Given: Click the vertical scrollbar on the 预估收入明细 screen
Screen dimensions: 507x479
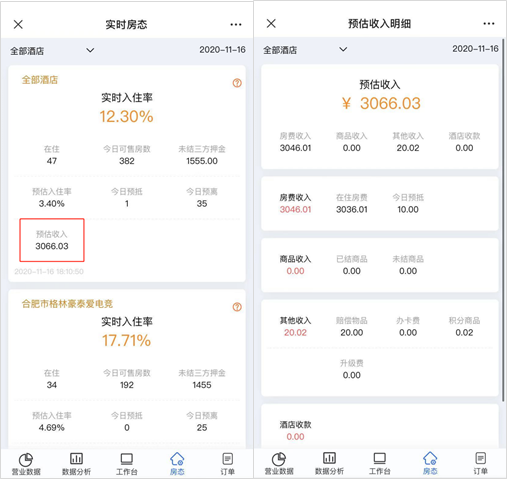Looking at the screenshot, I should (x=503, y=224).
